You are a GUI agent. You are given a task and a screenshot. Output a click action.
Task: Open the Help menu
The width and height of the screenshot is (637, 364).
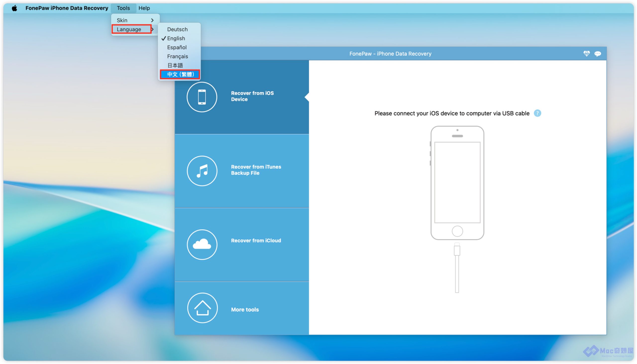click(x=144, y=8)
